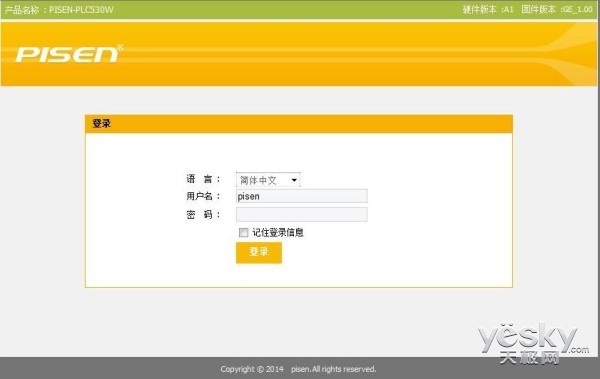Click the username field containing pisen
600x379 pixels.
pyautogui.click(x=302, y=196)
